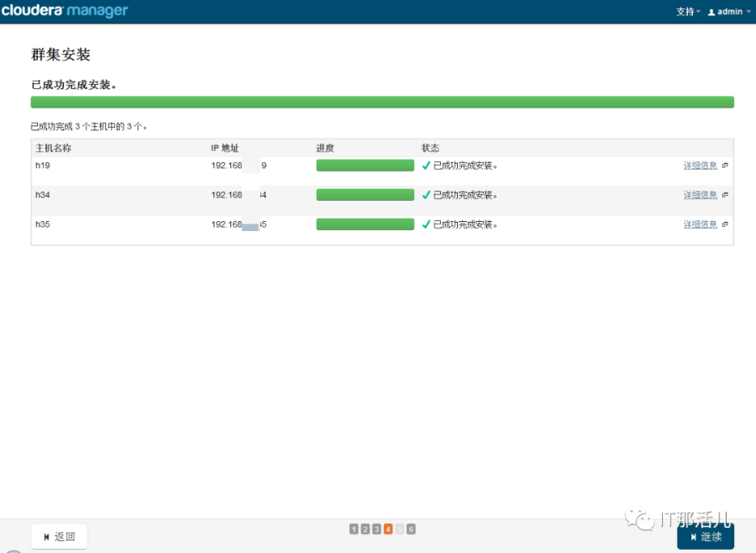Viewport: 756px width, 553px height.
Task: Click the h34 progress bar
Action: pos(365,195)
